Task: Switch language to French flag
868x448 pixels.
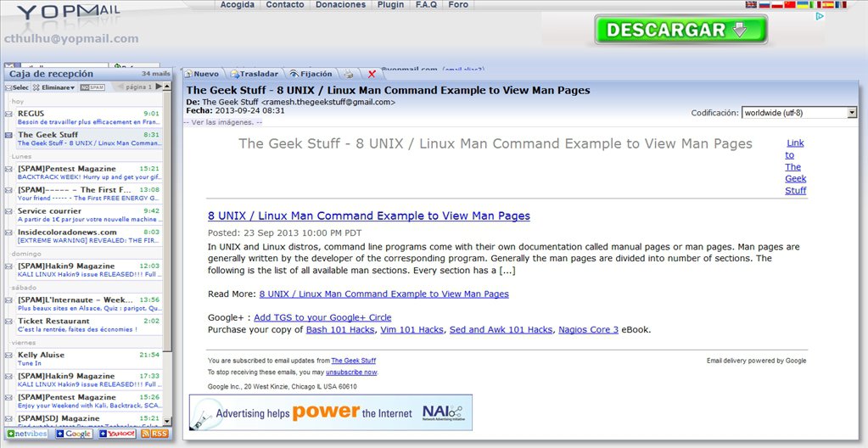Action: pyautogui.click(x=842, y=4)
